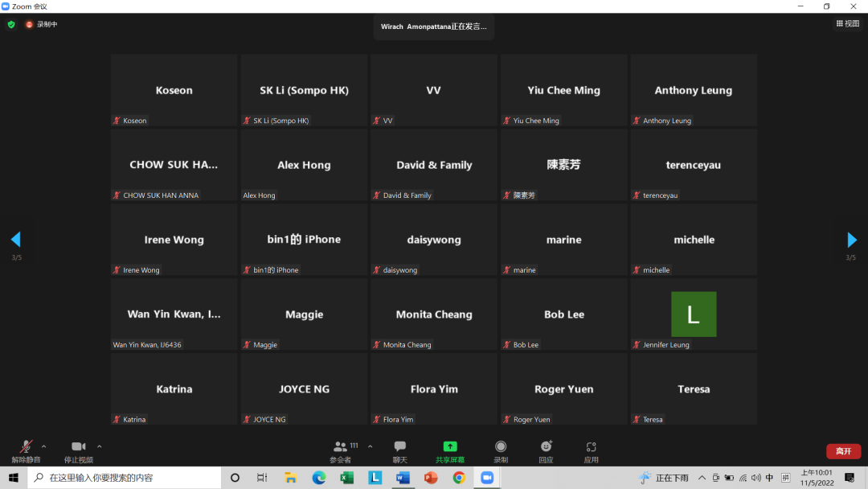868x489 pixels.
Task: Unmute microphone with 解除静音 button
Action: [27, 450]
